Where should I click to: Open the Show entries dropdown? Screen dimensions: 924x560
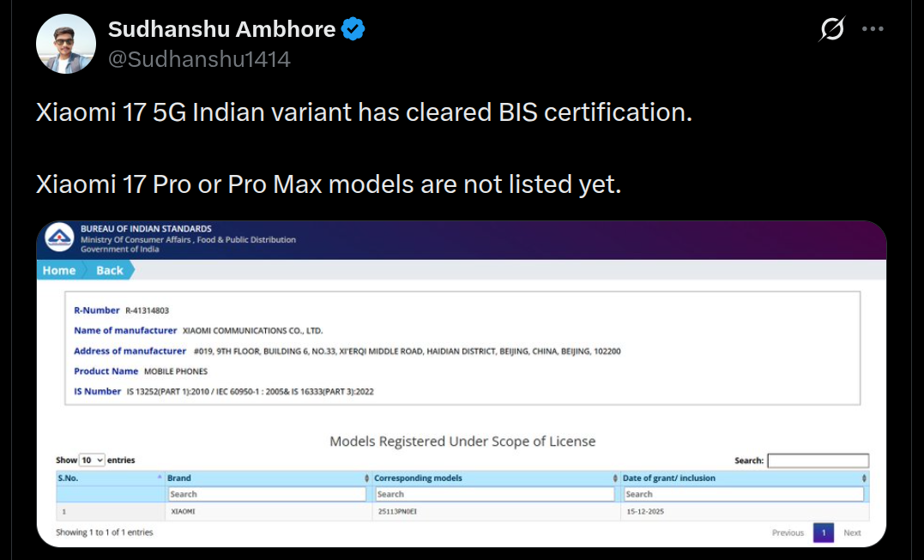point(92,461)
